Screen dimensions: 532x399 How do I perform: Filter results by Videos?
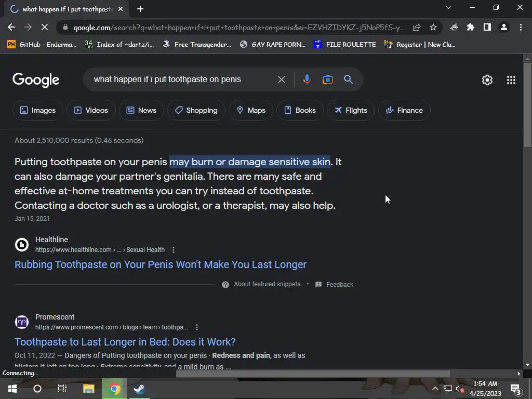91,110
